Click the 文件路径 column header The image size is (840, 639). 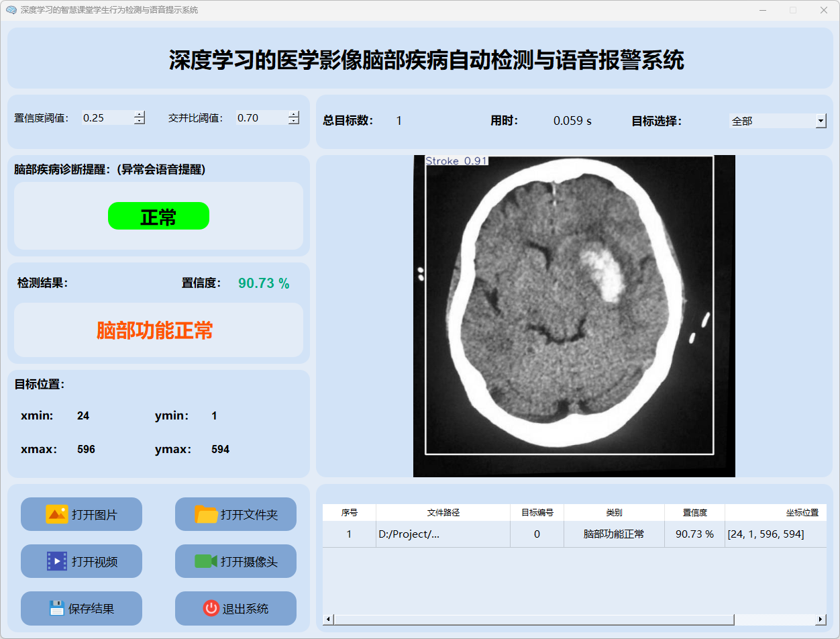(443, 512)
